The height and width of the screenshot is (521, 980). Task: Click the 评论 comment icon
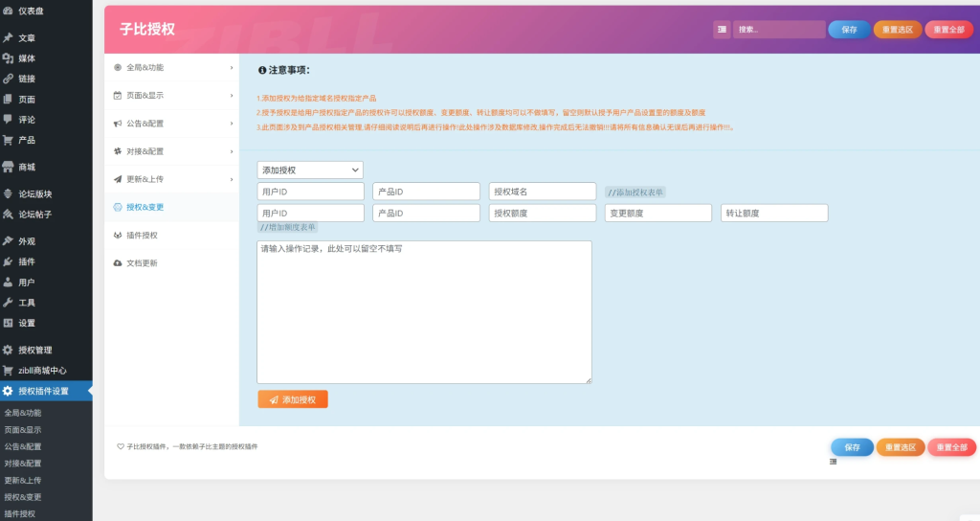pos(8,119)
